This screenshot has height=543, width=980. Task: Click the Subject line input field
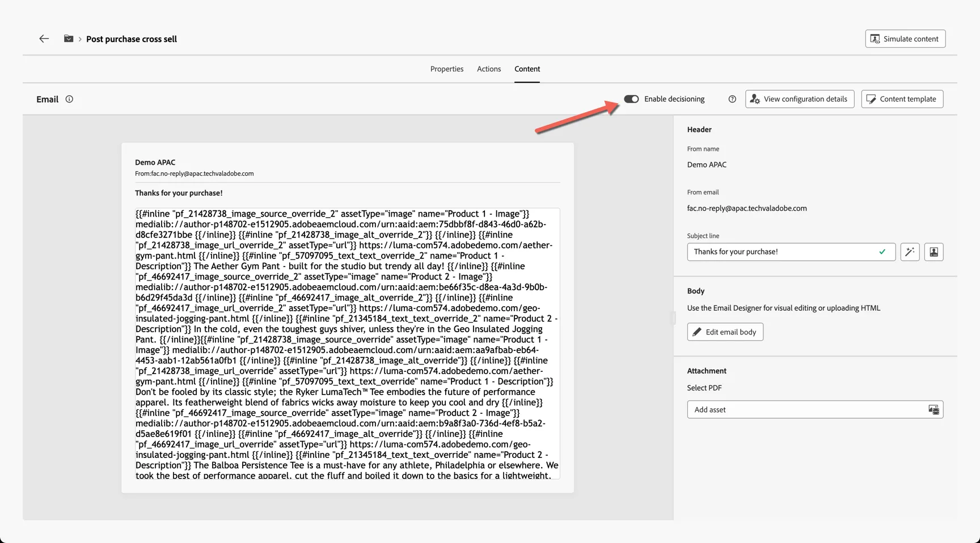[x=791, y=252]
